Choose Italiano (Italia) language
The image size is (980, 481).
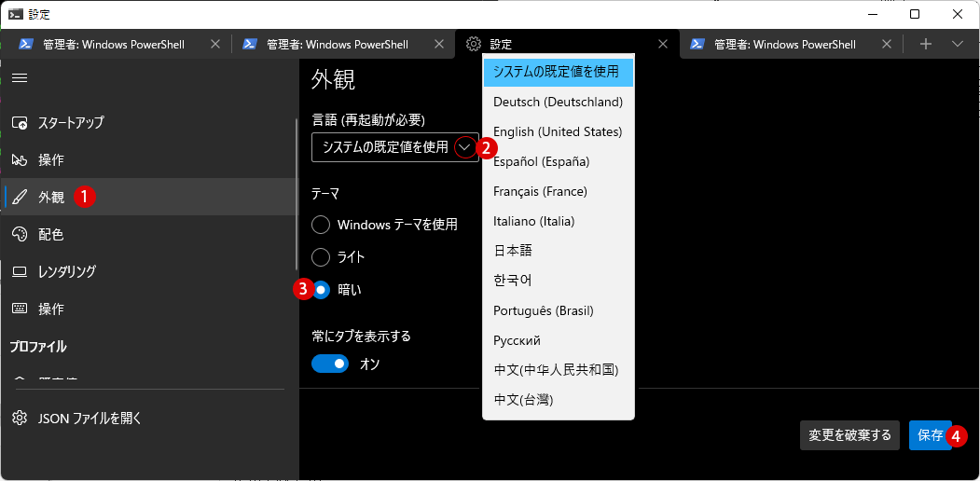pyautogui.click(x=559, y=221)
